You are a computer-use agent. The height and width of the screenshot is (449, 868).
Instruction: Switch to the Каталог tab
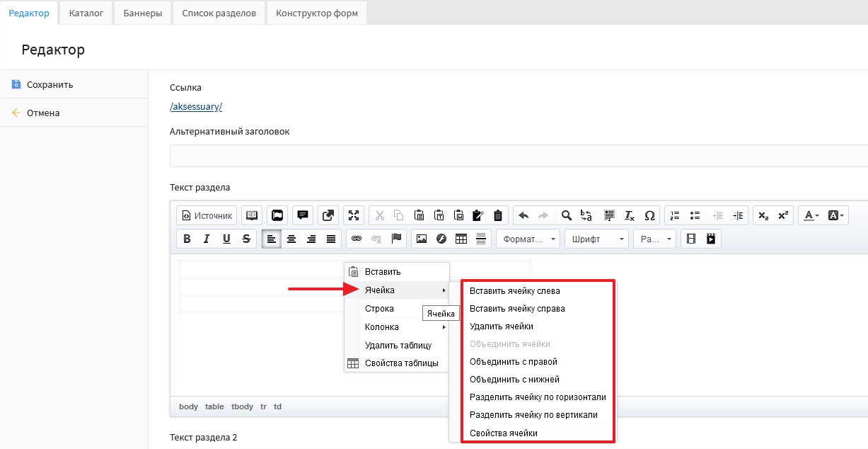coord(86,13)
